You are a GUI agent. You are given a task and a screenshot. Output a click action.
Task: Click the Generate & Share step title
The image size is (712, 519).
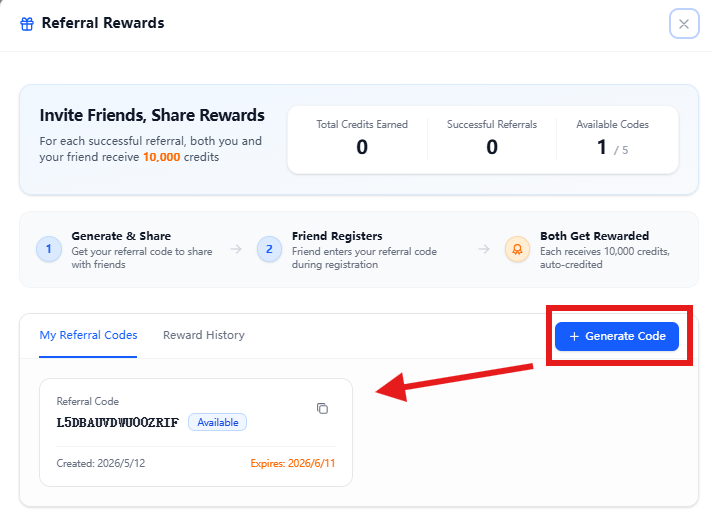121,236
